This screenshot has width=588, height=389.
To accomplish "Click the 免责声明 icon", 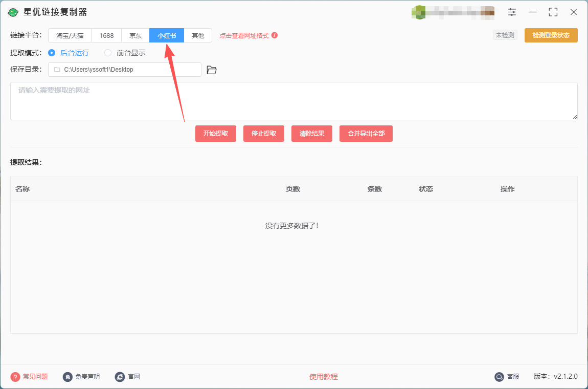I will coord(67,377).
